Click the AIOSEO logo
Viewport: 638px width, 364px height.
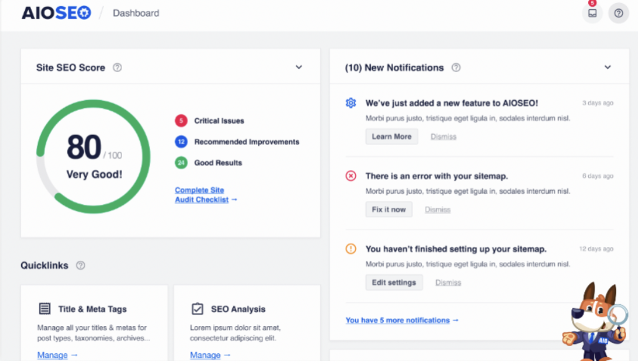[x=56, y=13]
